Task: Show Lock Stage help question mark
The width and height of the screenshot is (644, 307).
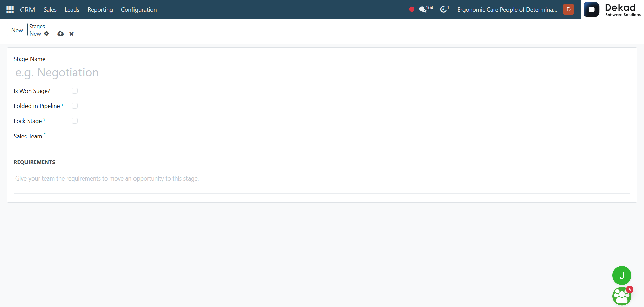Action: click(44, 120)
